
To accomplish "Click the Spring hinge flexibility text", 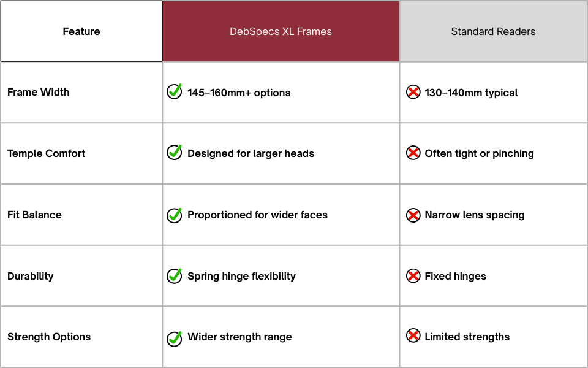I will point(241,276).
